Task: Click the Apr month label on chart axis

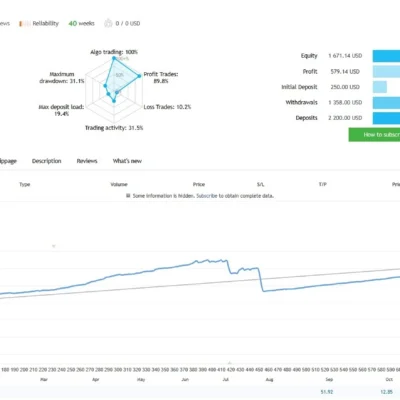Action: (x=96, y=380)
